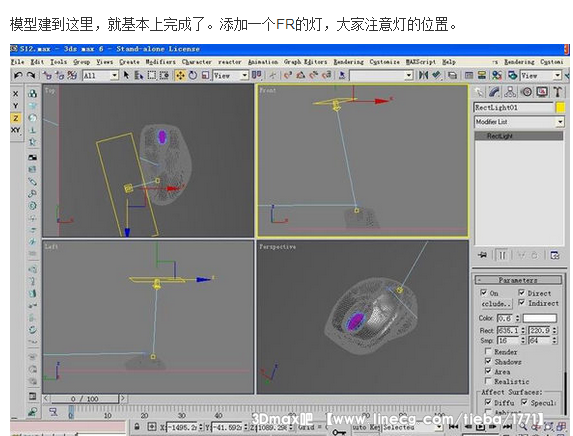The image size is (573, 436).
Task: Click Show End Result toggle icon
Action: coord(502,255)
